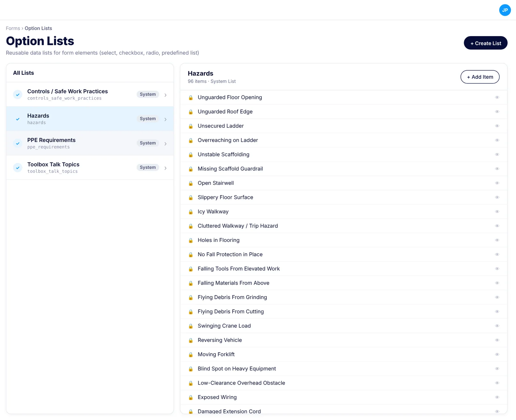Click the chevron on the Hazards row
The width and height of the screenshot is (516, 420).
click(x=165, y=119)
